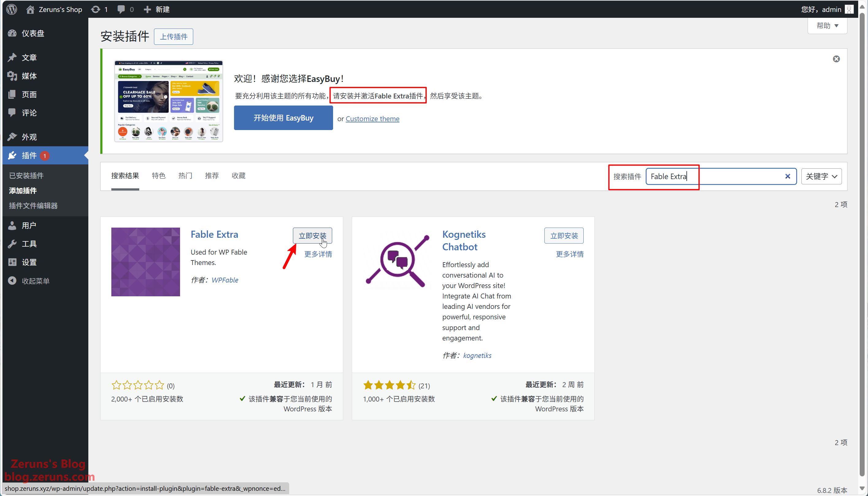The image size is (868, 496).
Task: Open the comments bubble in admin bar
Action: (125, 9)
